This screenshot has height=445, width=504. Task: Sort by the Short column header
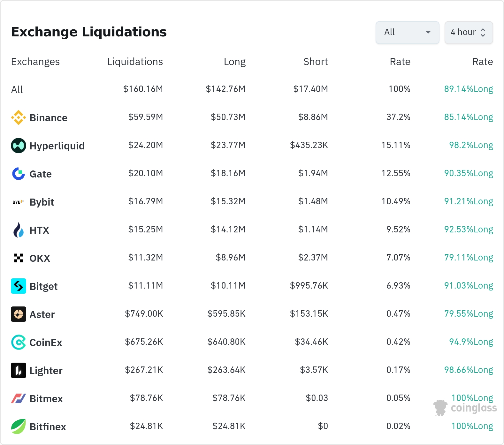pyautogui.click(x=316, y=62)
